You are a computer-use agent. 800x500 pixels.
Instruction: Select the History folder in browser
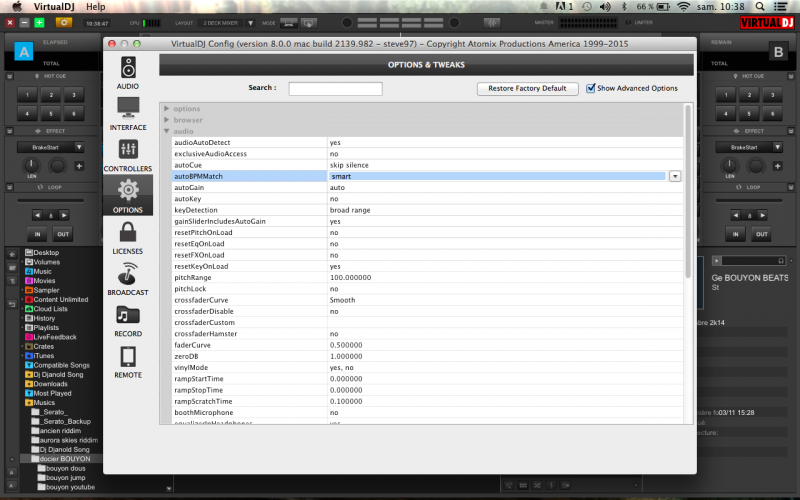[44, 318]
